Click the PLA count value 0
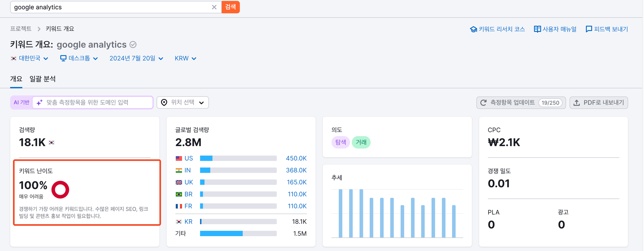This screenshot has height=251, width=644. click(x=491, y=225)
